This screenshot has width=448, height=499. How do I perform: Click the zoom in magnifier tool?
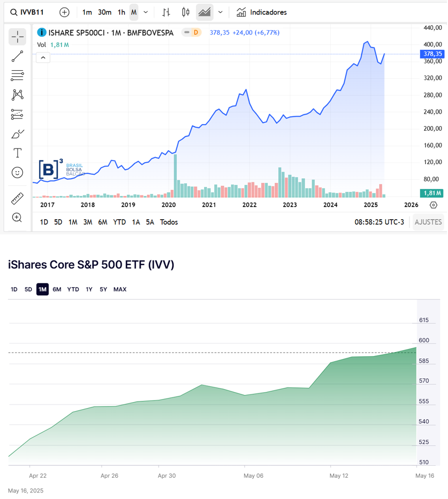17,218
